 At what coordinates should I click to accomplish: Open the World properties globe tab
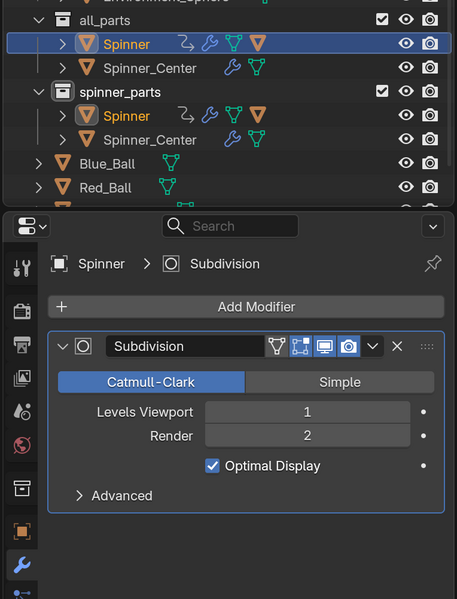[x=22, y=445]
